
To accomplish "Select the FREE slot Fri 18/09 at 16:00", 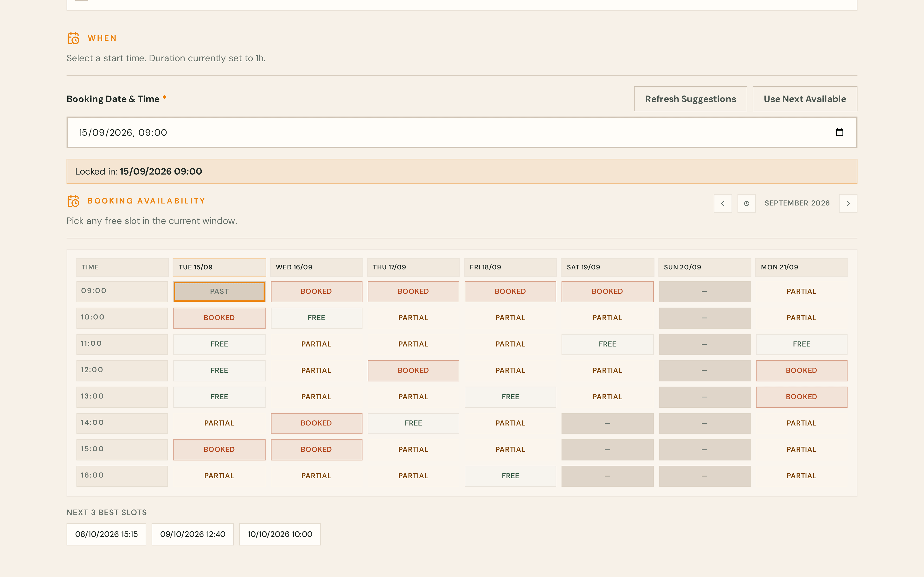I will point(510,476).
